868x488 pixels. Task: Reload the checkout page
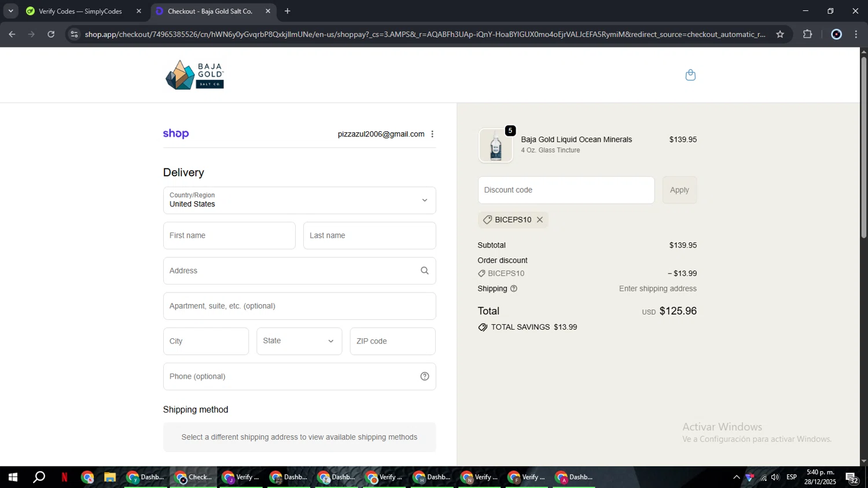(51, 34)
